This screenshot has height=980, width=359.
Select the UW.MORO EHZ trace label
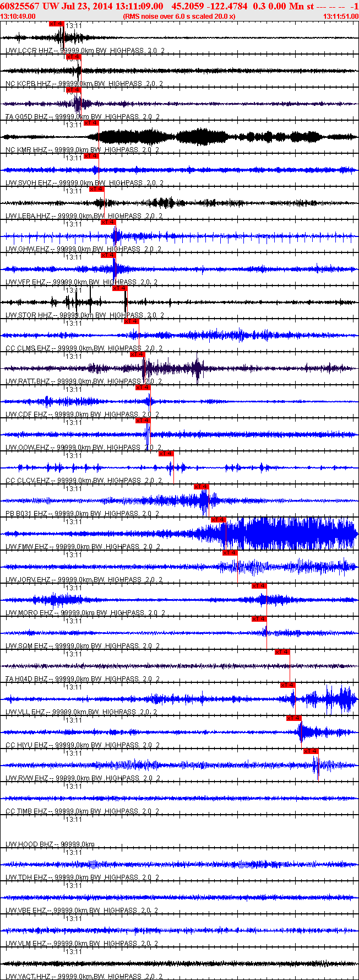coord(85,613)
